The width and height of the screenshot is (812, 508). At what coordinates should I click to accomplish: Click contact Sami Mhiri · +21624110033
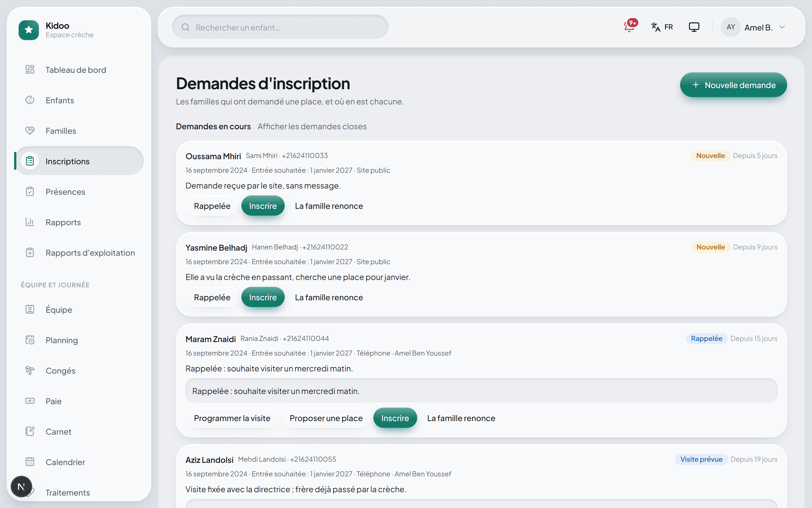287,156
